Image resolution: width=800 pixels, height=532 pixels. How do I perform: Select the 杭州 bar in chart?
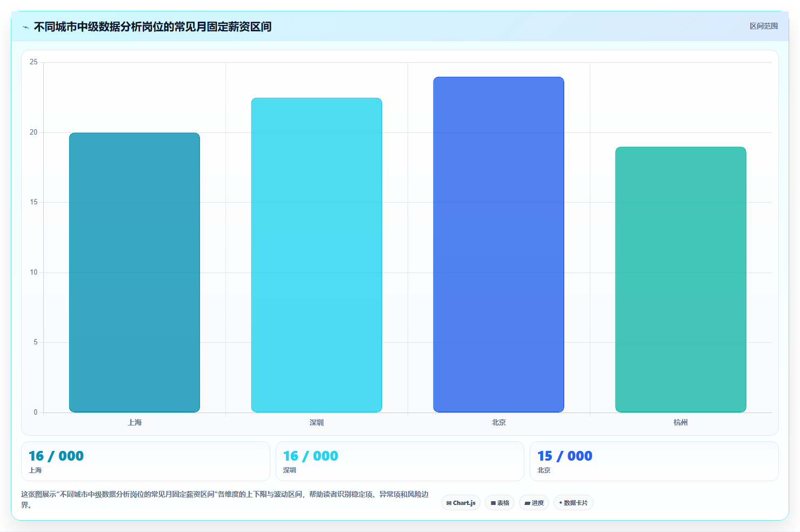click(x=681, y=280)
